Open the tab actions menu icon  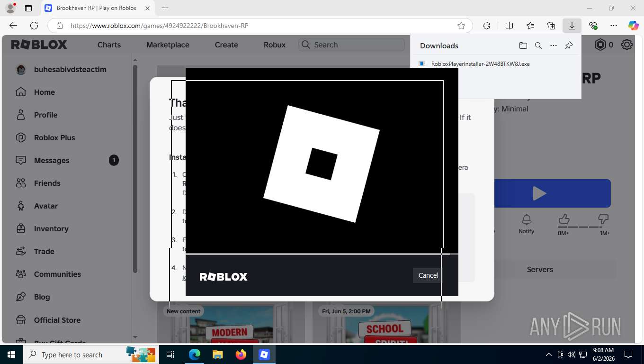pyautogui.click(x=28, y=8)
